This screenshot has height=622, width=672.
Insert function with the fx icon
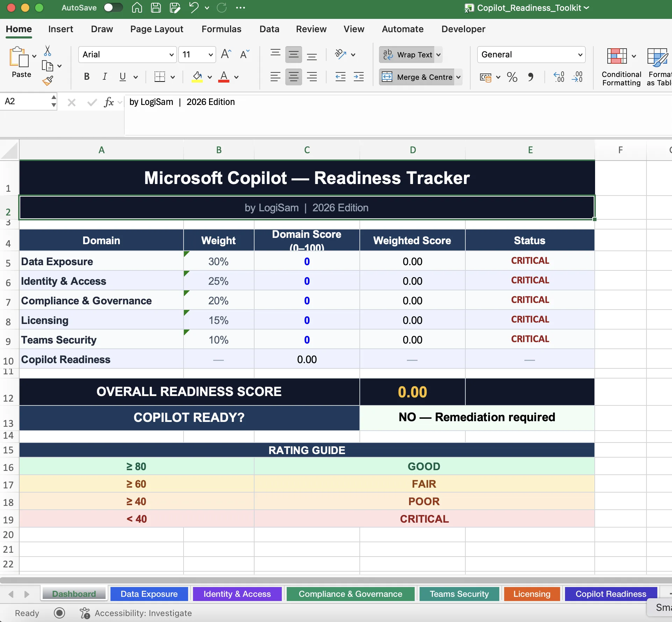(109, 102)
